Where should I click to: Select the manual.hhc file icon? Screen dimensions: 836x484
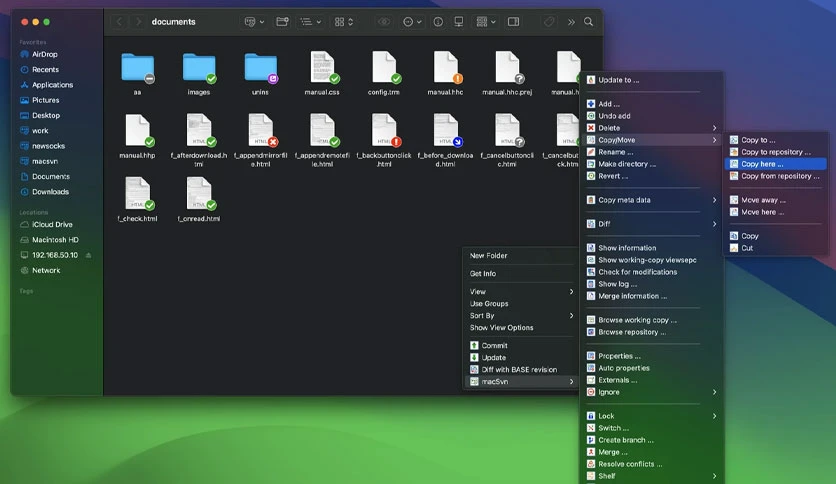(x=446, y=68)
